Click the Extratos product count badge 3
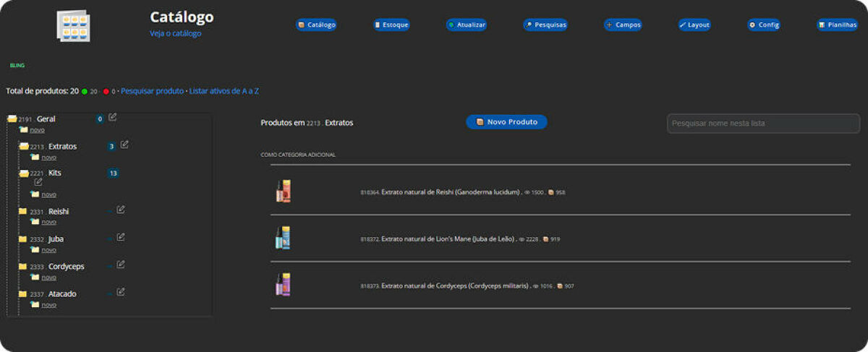This screenshot has height=352, width=868. coord(111,147)
